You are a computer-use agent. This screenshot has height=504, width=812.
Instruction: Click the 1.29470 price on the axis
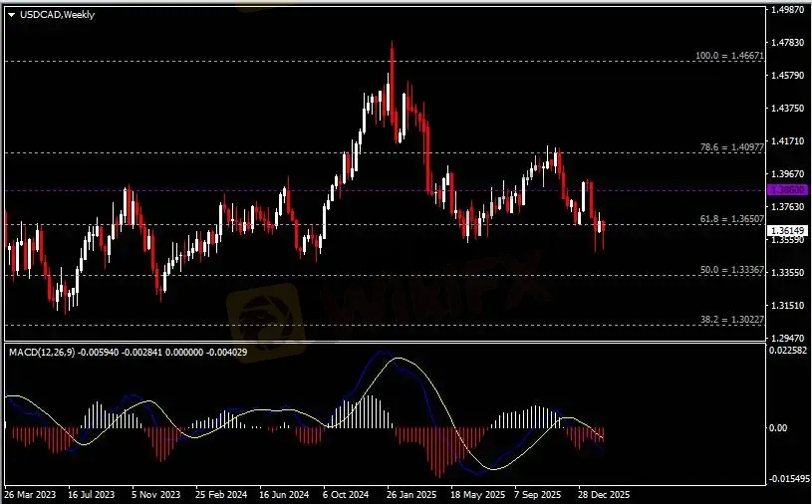(x=787, y=338)
